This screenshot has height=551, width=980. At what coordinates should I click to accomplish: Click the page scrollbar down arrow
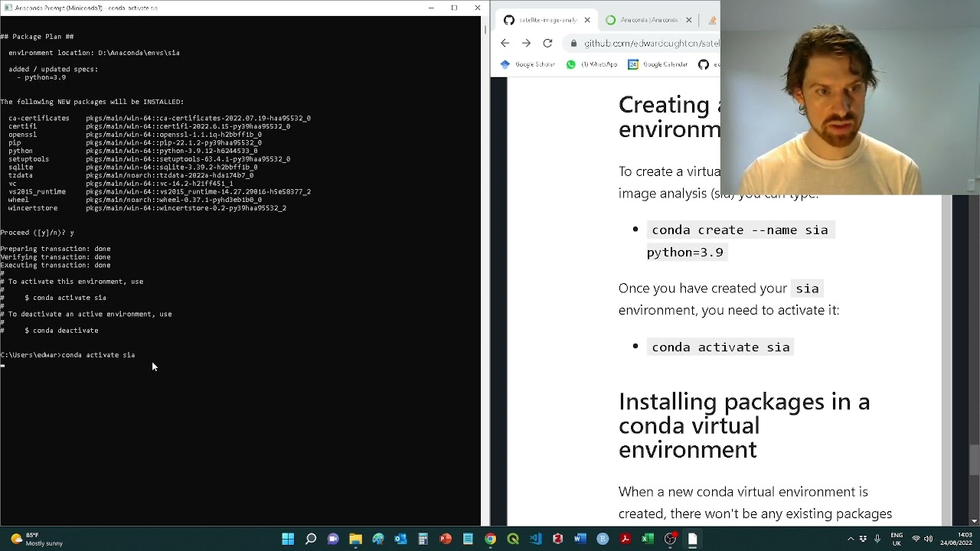click(974, 521)
